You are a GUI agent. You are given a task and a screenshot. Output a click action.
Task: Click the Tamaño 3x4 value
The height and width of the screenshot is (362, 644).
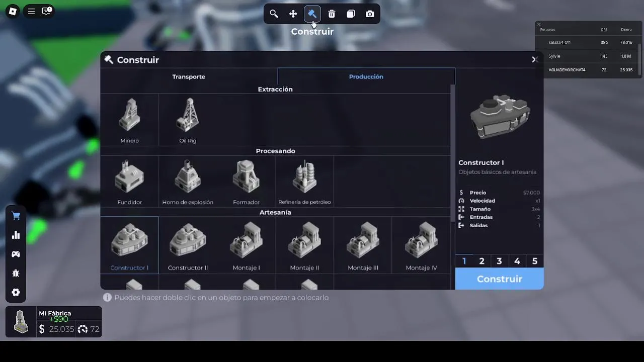536,209
